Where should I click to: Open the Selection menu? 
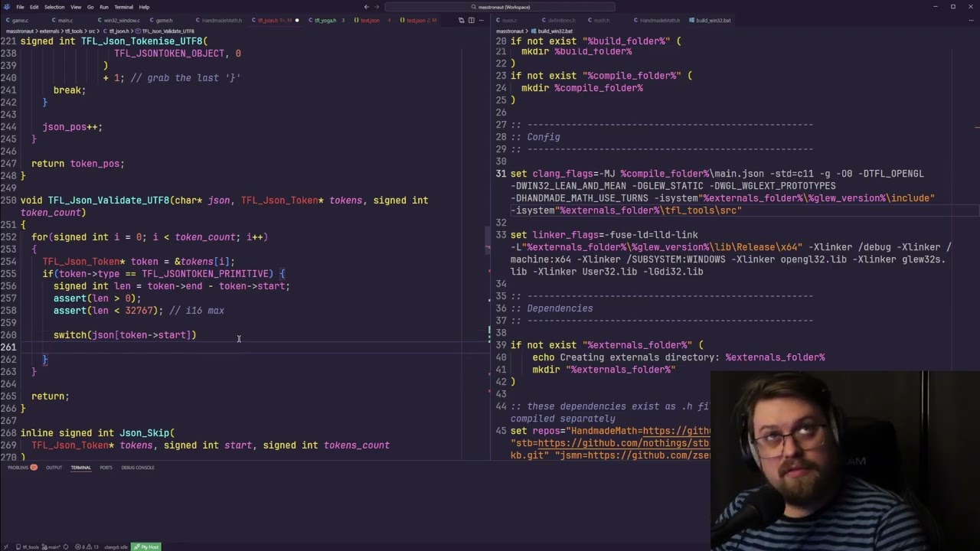(54, 7)
